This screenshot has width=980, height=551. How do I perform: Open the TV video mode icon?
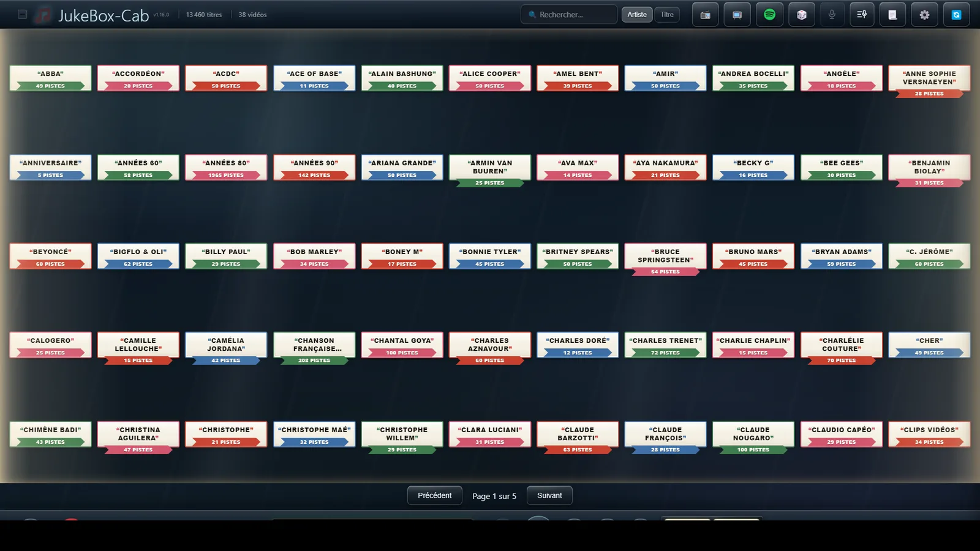click(737, 15)
